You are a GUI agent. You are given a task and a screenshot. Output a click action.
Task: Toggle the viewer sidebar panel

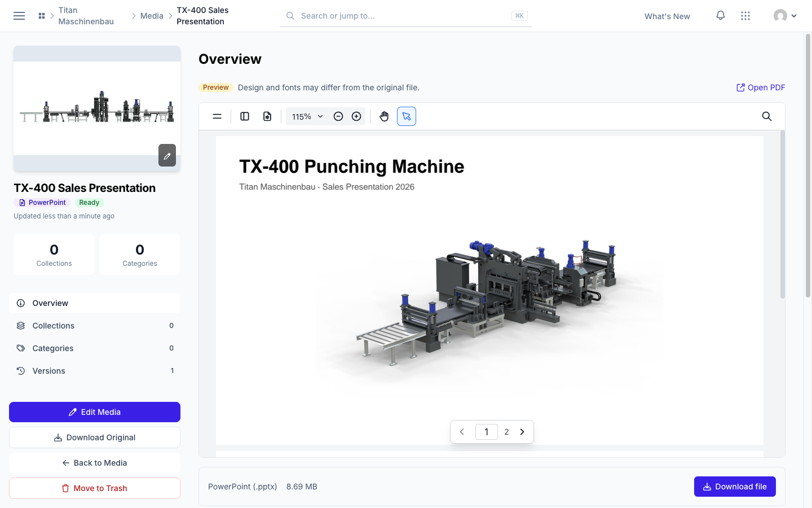tap(245, 116)
